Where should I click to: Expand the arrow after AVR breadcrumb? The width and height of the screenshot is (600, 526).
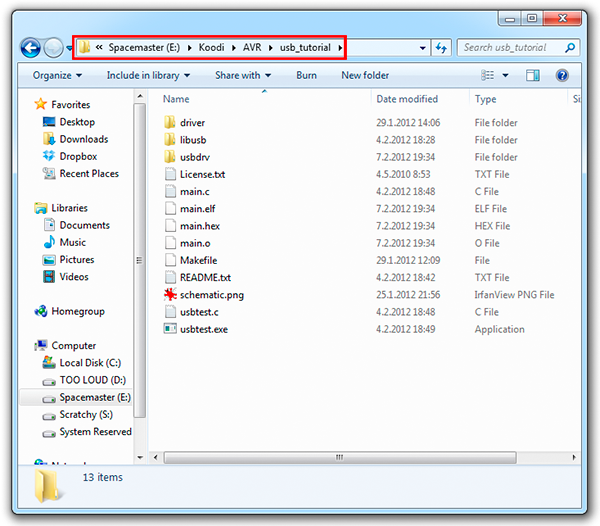(x=271, y=48)
